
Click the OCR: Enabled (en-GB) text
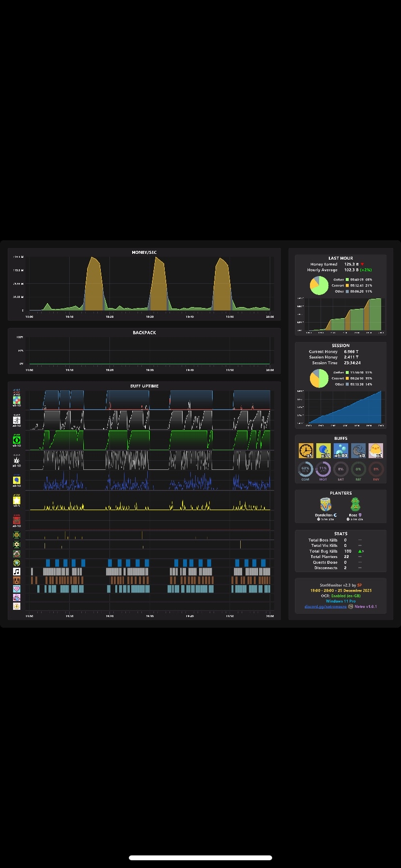tap(341, 596)
